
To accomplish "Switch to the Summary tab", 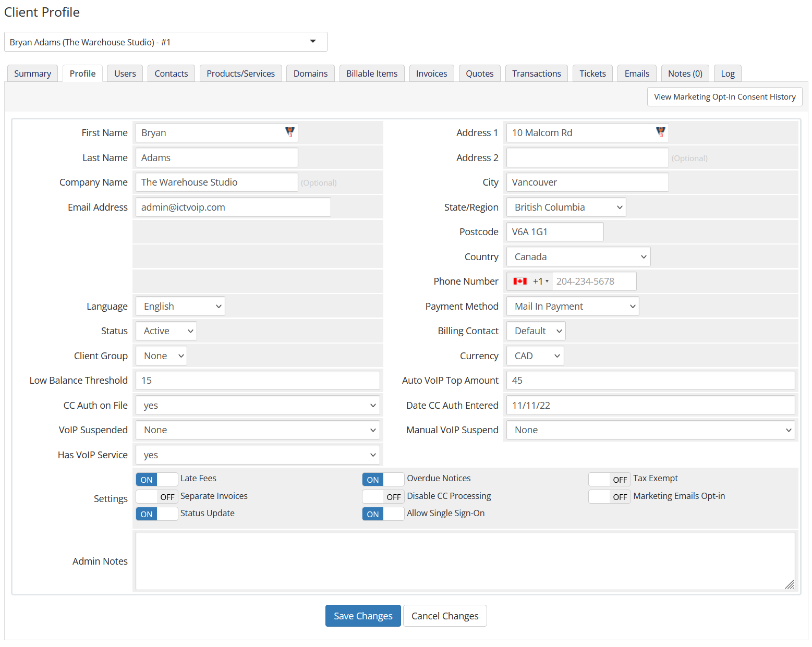I will coord(32,74).
